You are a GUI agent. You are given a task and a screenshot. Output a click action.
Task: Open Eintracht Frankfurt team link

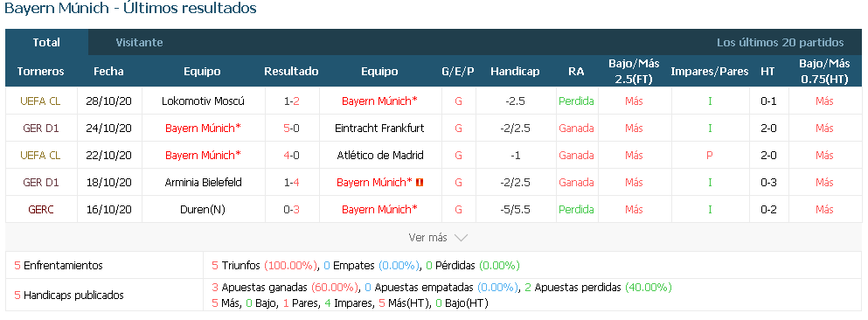tap(379, 129)
